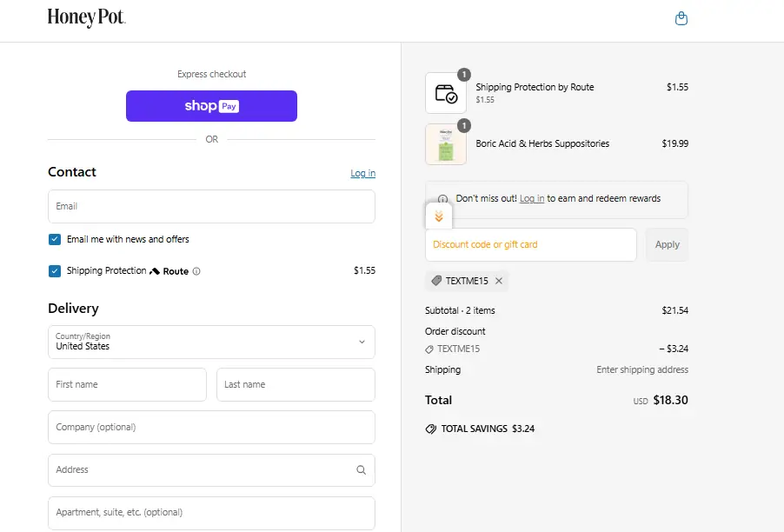This screenshot has width=784, height=532.
Task: Click the Company (optional) field
Action: pos(211,427)
